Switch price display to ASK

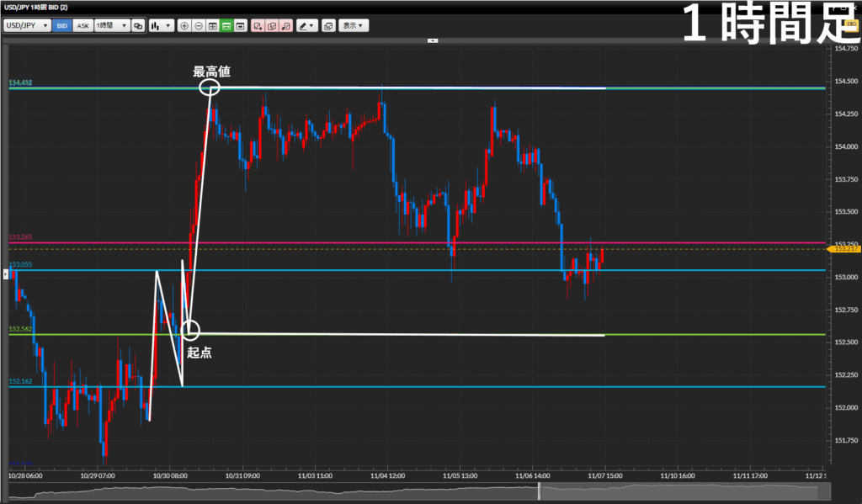82,26
